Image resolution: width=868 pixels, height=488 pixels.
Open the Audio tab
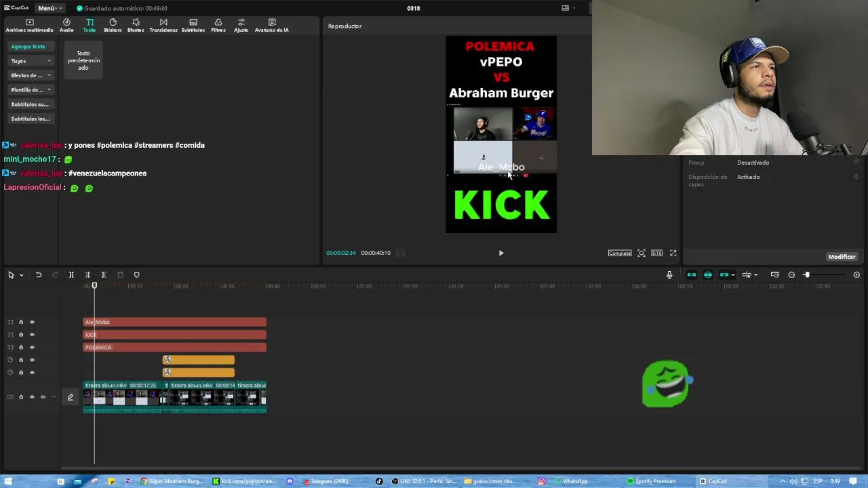[x=66, y=26]
